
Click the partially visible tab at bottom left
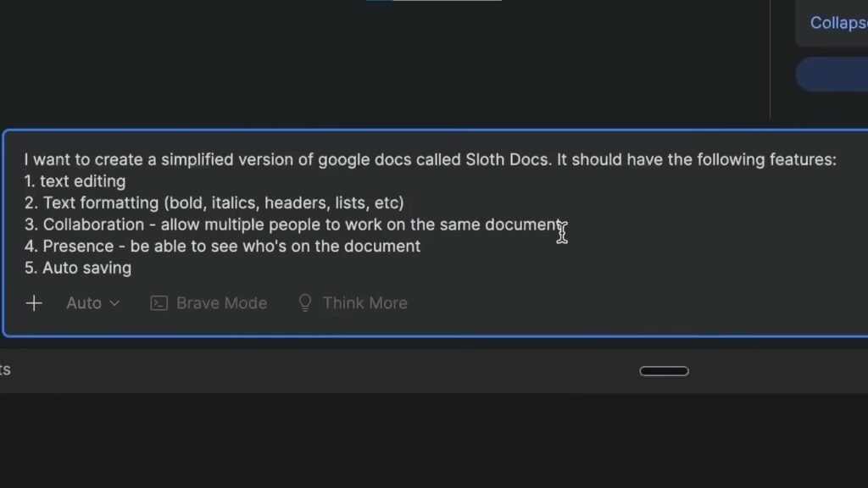tap(5, 370)
